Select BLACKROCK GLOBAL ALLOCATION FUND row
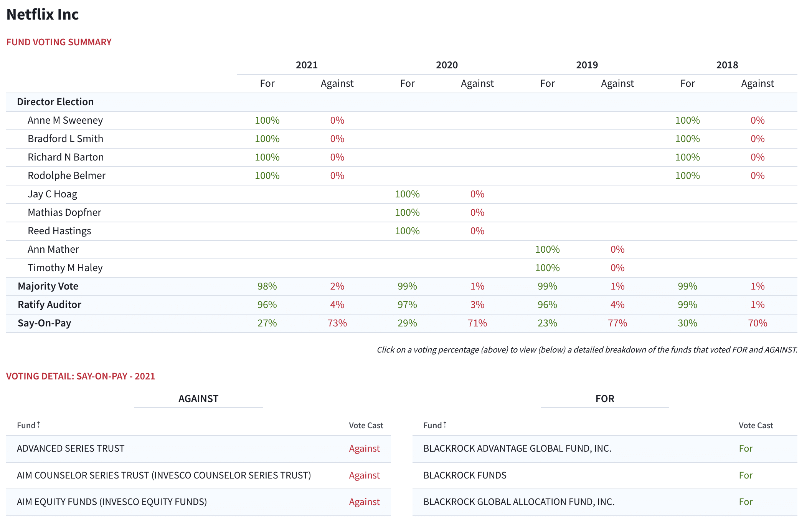812x520 pixels. click(605, 502)
